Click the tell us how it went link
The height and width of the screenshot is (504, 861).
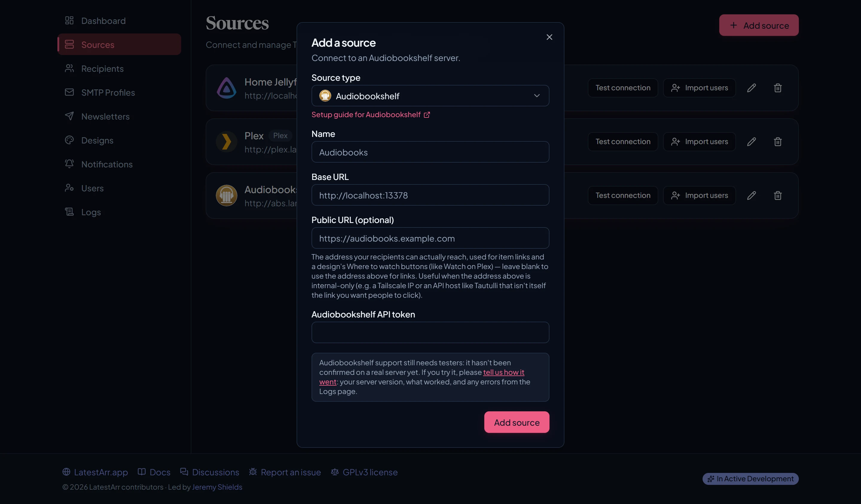tap(422, 377)
